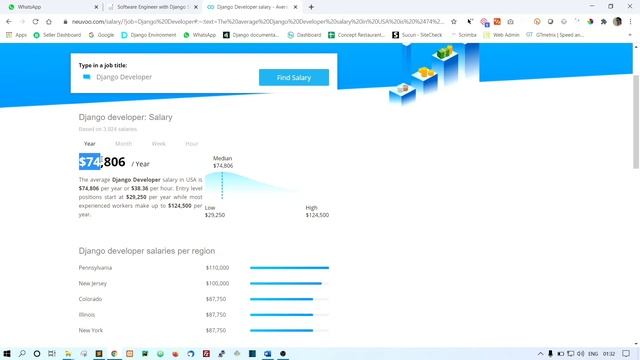This screenshot has width=640, height=360.
Task: Click the Pennsylvania region row
Action: pyautogui.click(x=204, y=268)
